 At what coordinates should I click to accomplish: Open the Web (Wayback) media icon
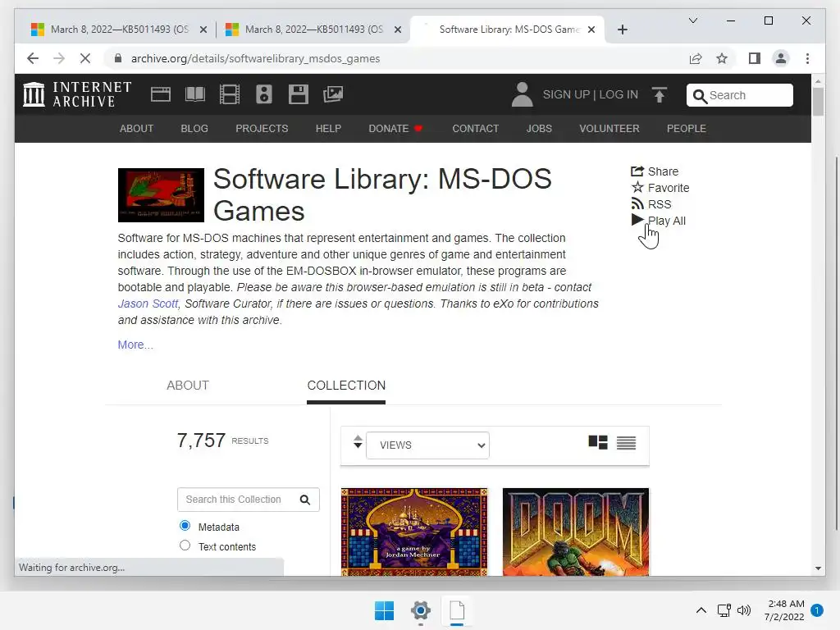coord(160,94)
